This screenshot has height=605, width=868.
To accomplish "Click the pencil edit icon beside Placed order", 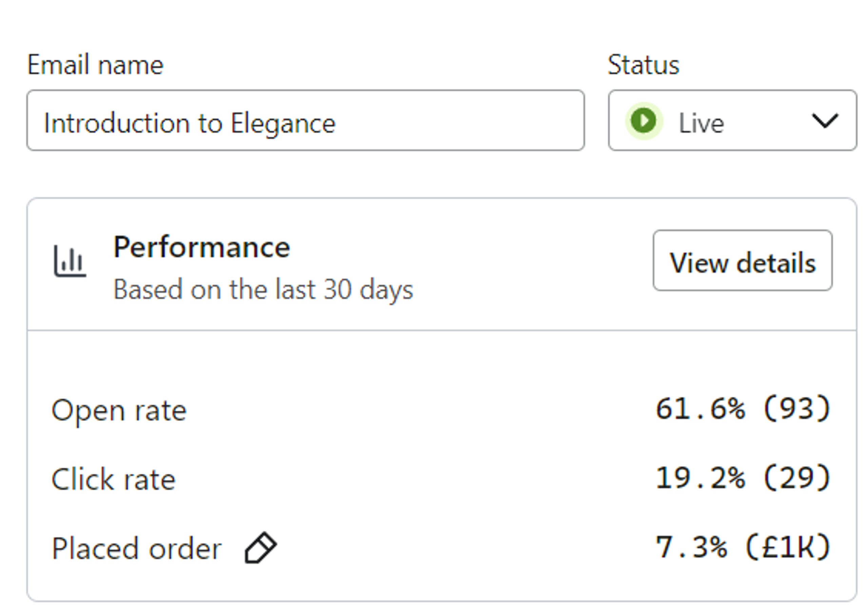I will pos(260,548).
